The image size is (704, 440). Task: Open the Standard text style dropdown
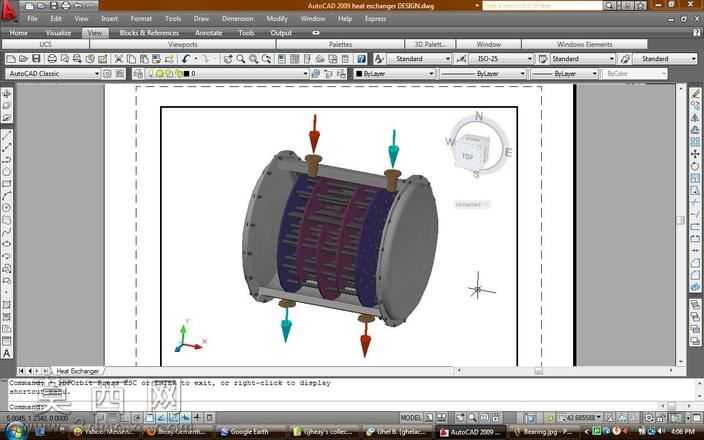pyautogui.click(x=419, y=59)
